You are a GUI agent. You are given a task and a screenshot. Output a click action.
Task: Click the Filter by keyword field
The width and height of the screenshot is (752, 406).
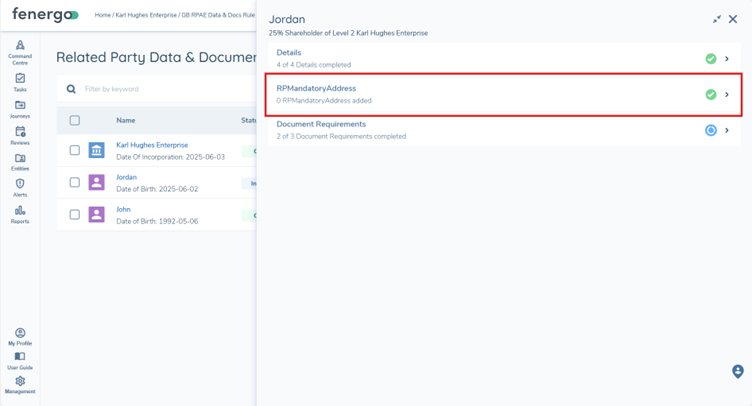pyautogui.click(x=160, y=89)
